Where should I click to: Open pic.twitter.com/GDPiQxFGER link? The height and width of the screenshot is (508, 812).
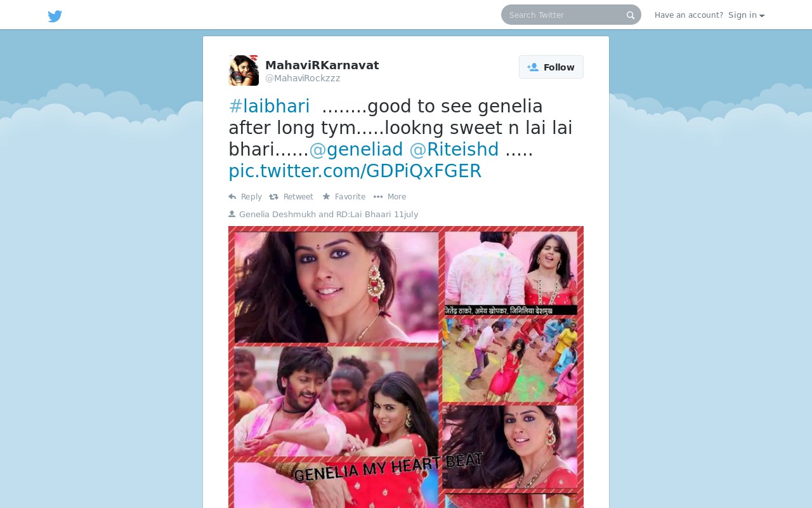point(355,171)
